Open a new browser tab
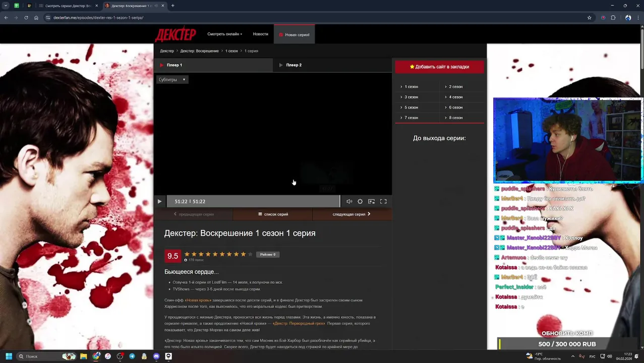 point(172,6)
